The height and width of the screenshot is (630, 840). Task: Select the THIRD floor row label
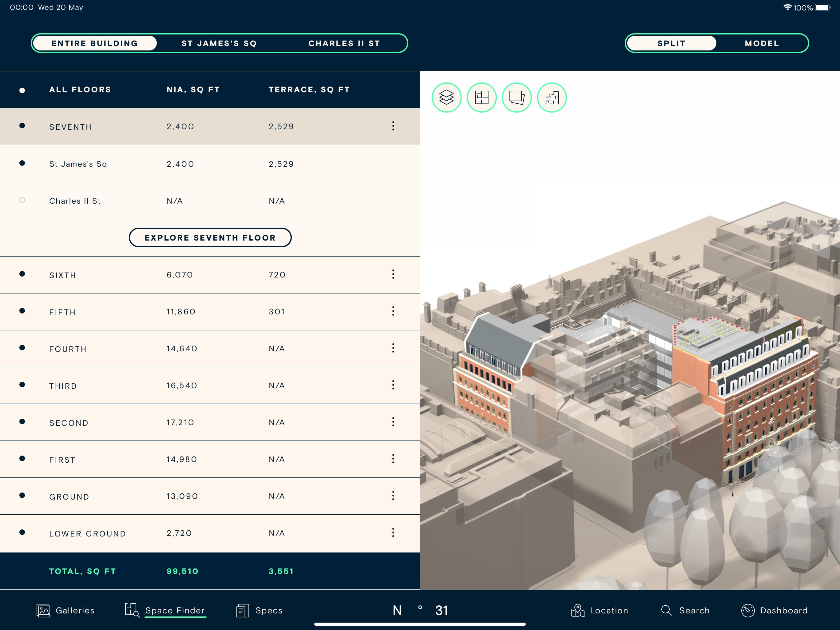click(63, 386)
